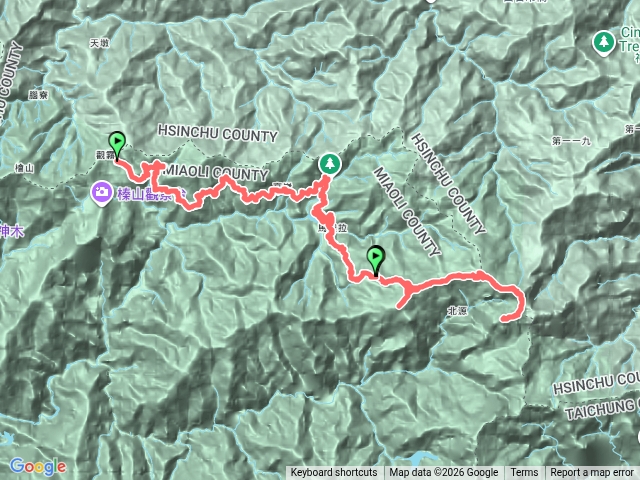
Task: Click the tree park pin at top right
Action: [x=604, y=42]
